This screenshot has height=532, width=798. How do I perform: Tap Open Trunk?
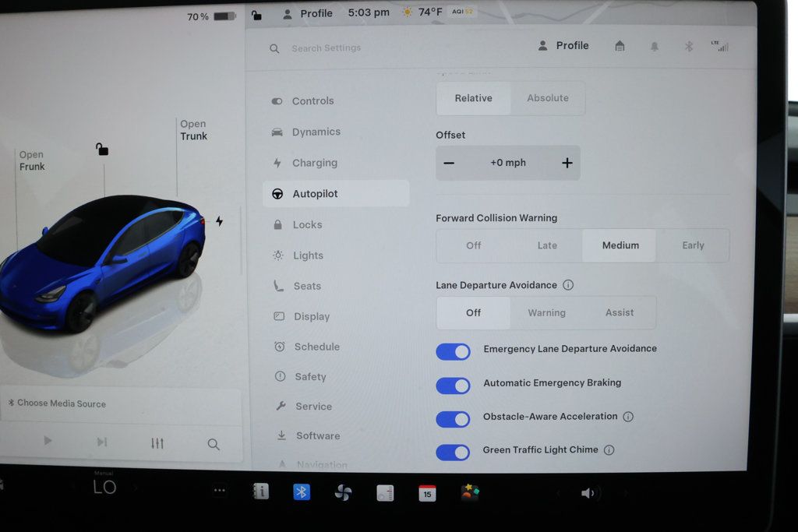pos(193,130)
